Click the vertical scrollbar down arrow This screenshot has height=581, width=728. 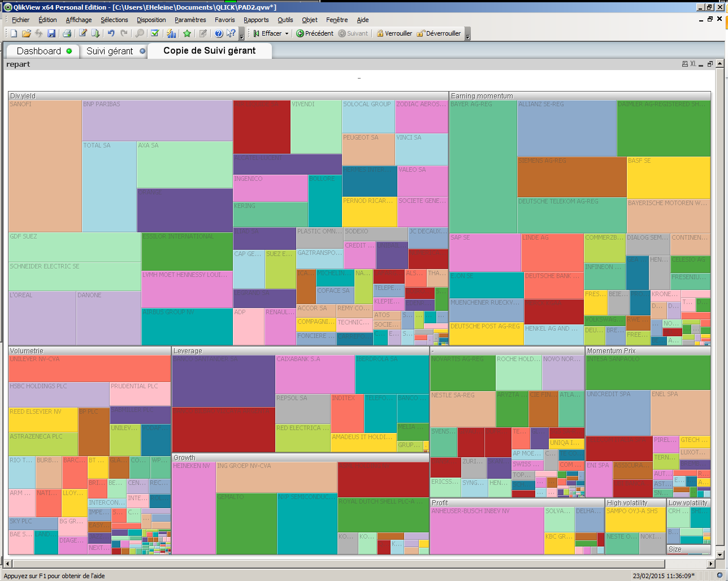pyautogui.click(x=720, y=555)
